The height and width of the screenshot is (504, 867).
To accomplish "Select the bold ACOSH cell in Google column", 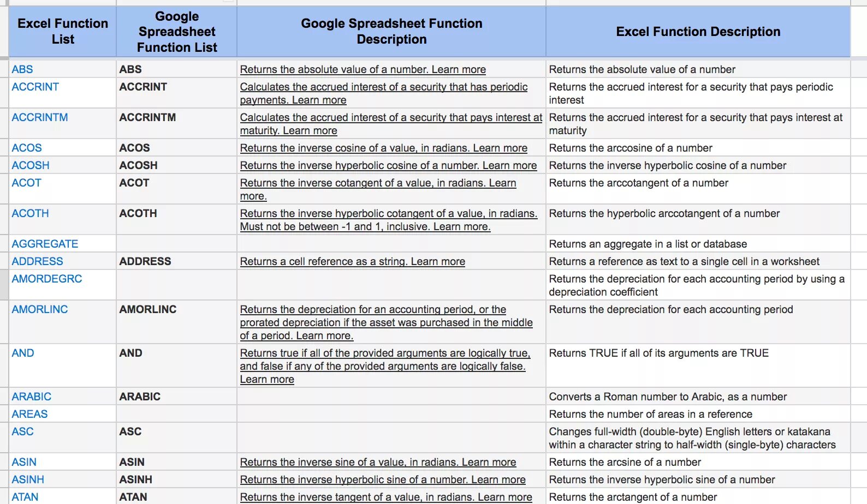I will coord(177,165).
